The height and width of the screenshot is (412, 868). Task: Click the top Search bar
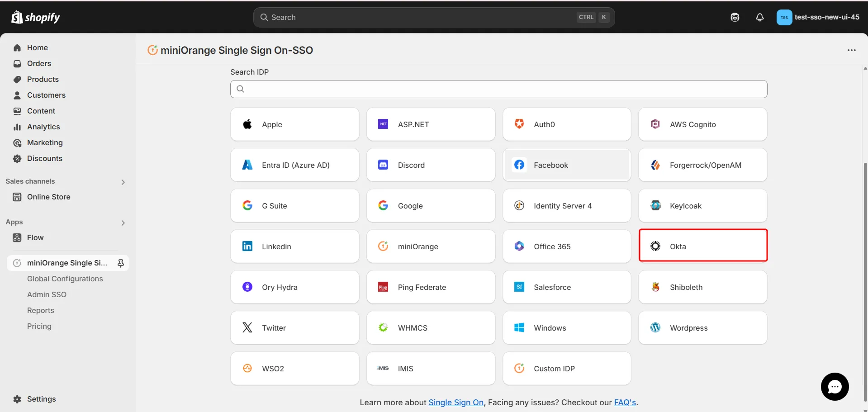click(x=434, y=17)
